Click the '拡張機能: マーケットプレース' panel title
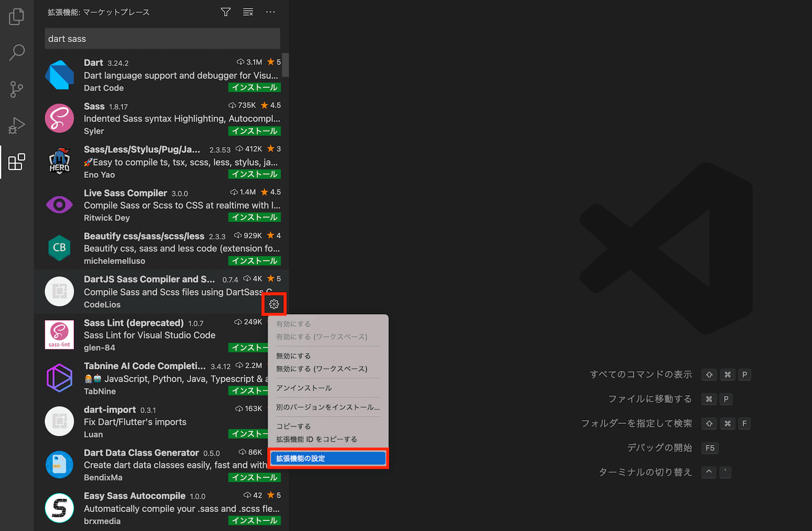Image resolution: width=812 pixels, height=531 pixels. [98, 12]
